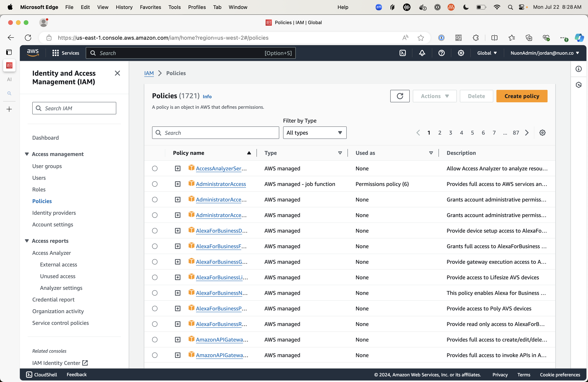Go to next page of policies
Image resolution: width=588 pixels, height=382 pixels.
click(527, 133)
